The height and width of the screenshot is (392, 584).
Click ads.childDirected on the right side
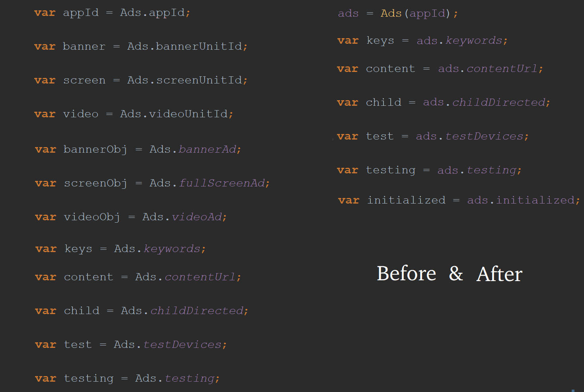484,103
